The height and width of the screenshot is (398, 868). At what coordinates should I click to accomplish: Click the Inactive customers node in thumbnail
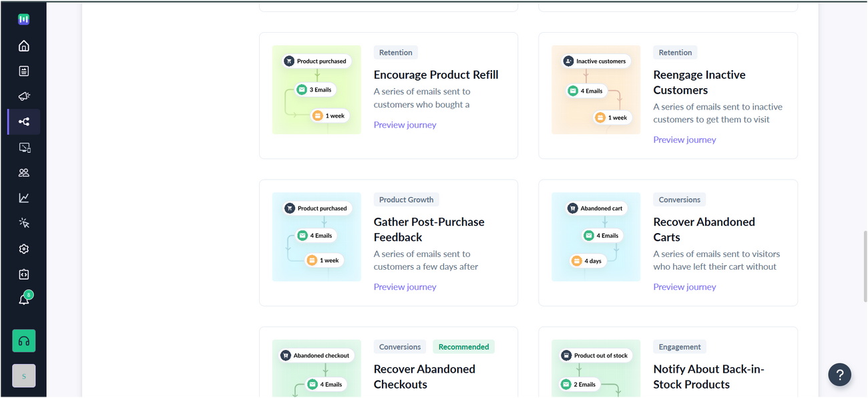click(x=596, y=61)
